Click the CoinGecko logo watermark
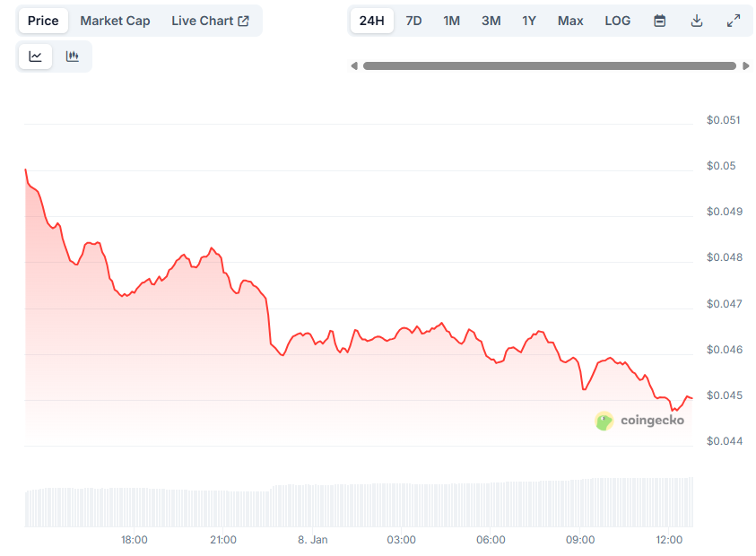 638,421
